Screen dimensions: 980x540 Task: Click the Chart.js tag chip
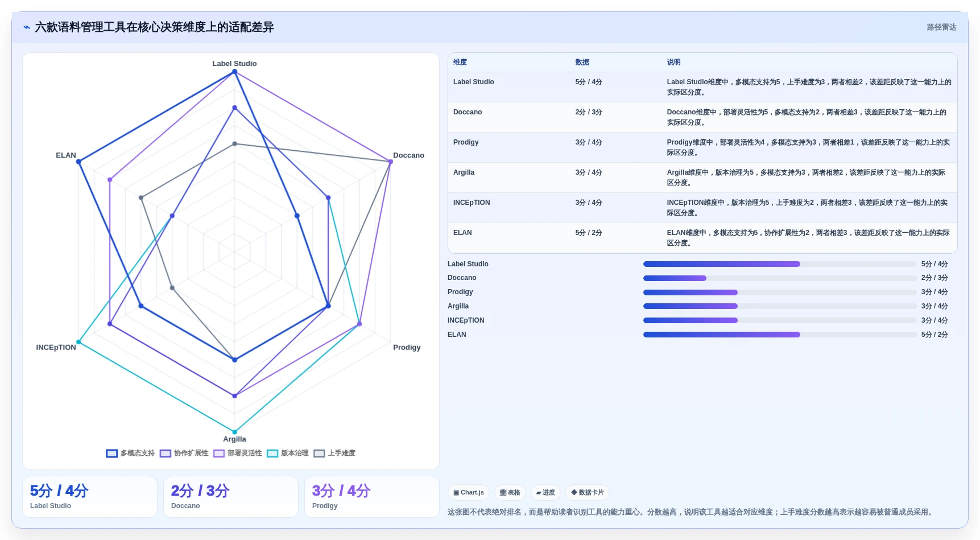click(469, 493)
